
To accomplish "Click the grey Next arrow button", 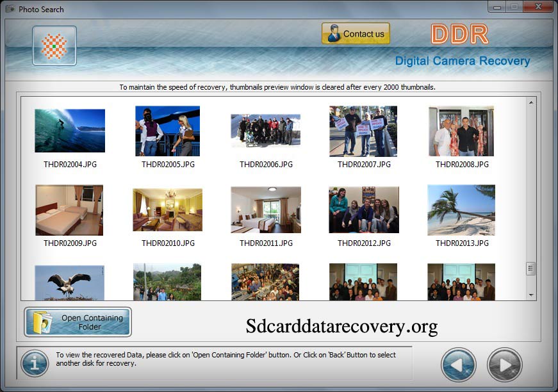I will tap(504, 364).
